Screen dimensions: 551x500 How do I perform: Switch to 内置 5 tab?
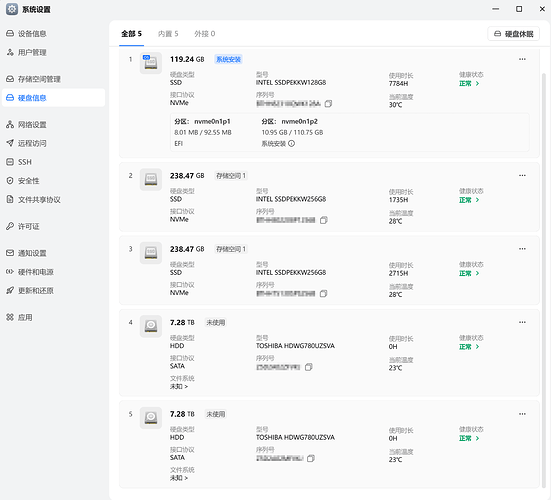point(168,34)
